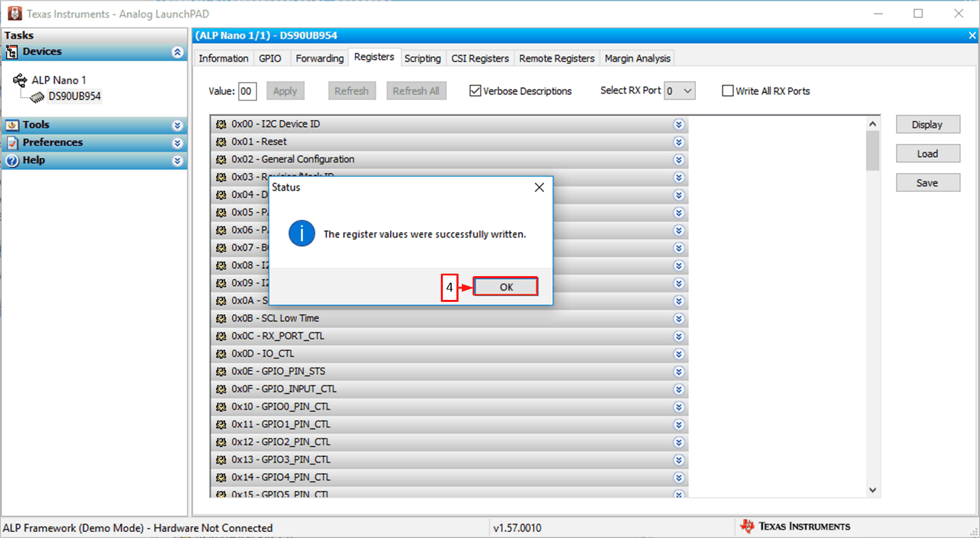Click the register icon beside 0x0B SCL Low Time
The width and height of the screenshot is (980, 538).
pyautogui.click(x=221, y=318)
